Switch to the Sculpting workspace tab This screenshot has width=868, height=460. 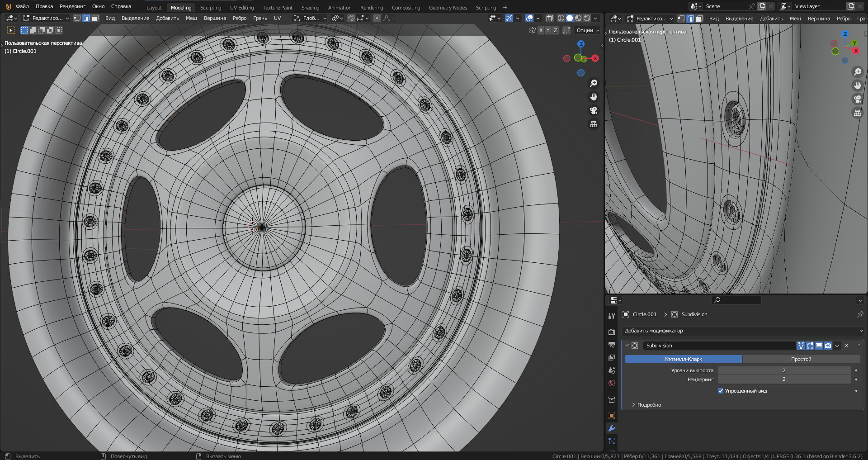coord(211,8)
